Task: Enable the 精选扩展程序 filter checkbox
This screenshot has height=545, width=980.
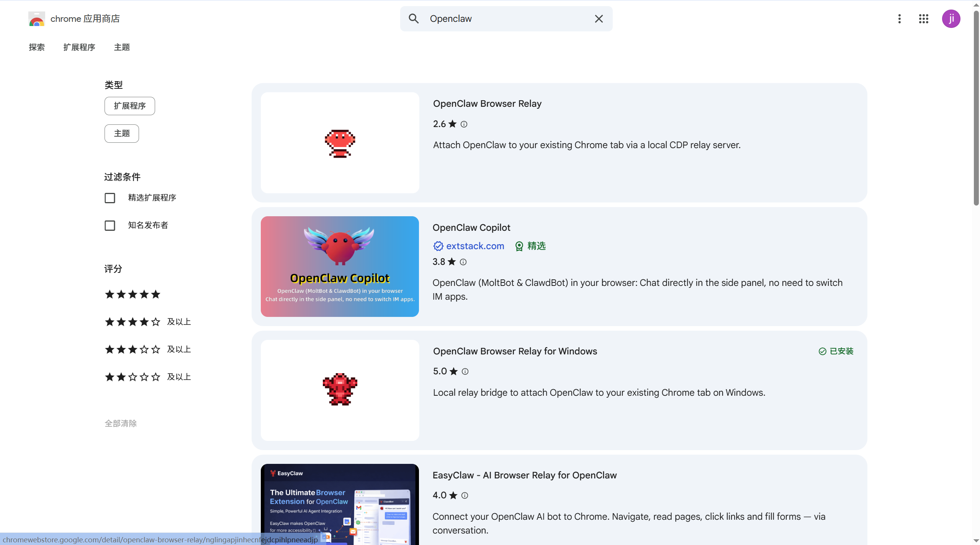Action: (x=110, y=198)
